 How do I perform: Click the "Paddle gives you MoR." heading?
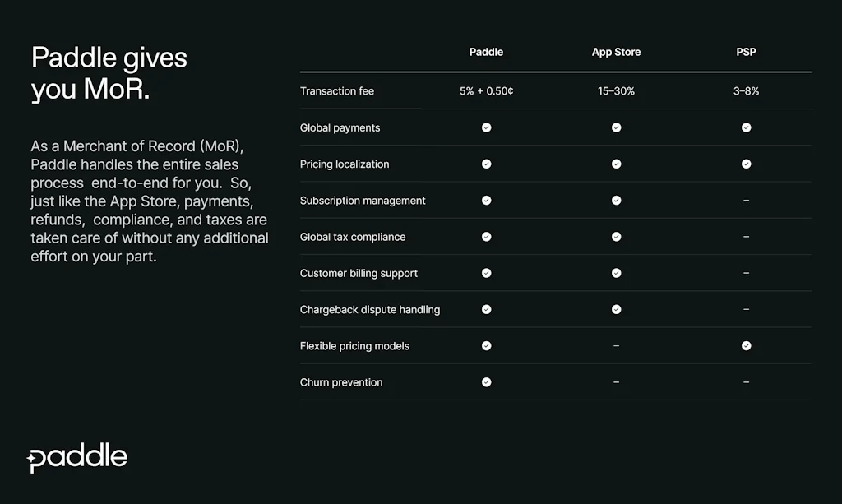coord(109,73)
